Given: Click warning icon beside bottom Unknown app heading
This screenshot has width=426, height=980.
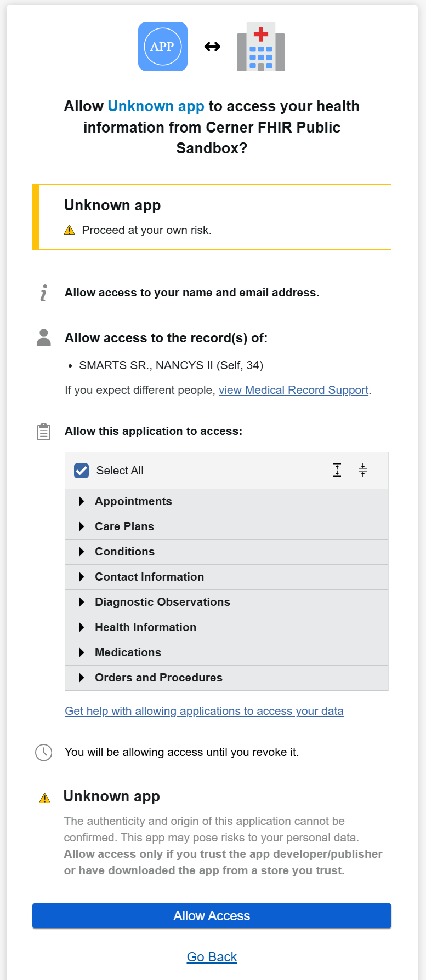Looking at the screenshot, I should click(45, 798).
